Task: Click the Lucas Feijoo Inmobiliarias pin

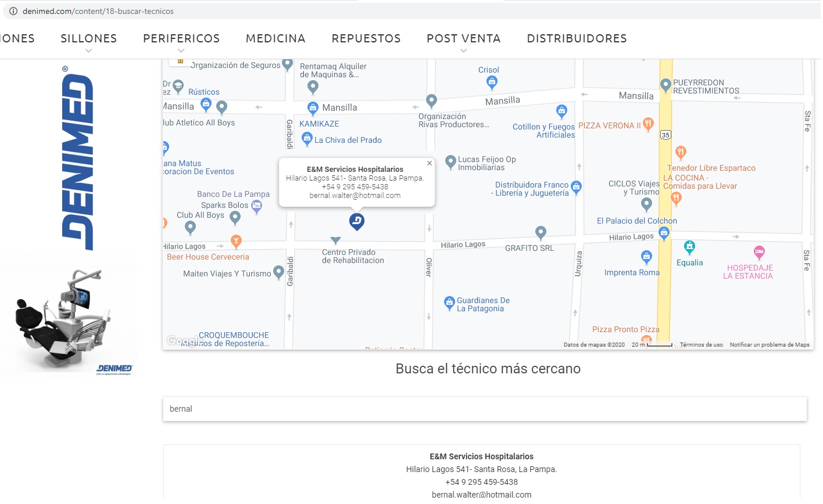Action: click(x=450, y=162)
